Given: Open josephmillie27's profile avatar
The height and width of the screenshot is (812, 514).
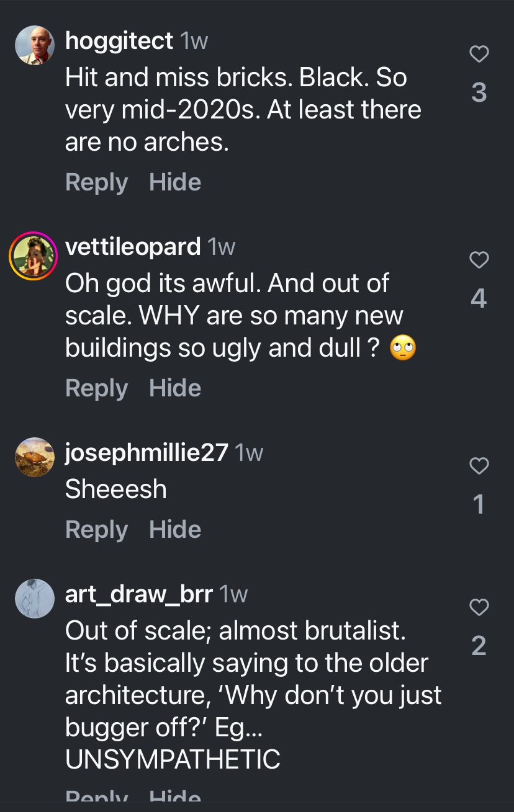Looking at the screenshot, I should tap(35, 457).
